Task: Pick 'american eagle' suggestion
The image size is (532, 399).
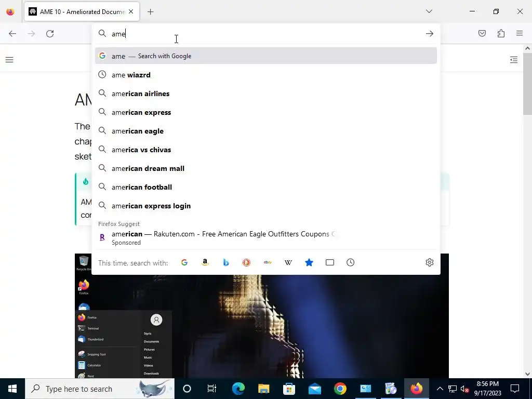Action: pyautogui.click(x=266, y=130)
